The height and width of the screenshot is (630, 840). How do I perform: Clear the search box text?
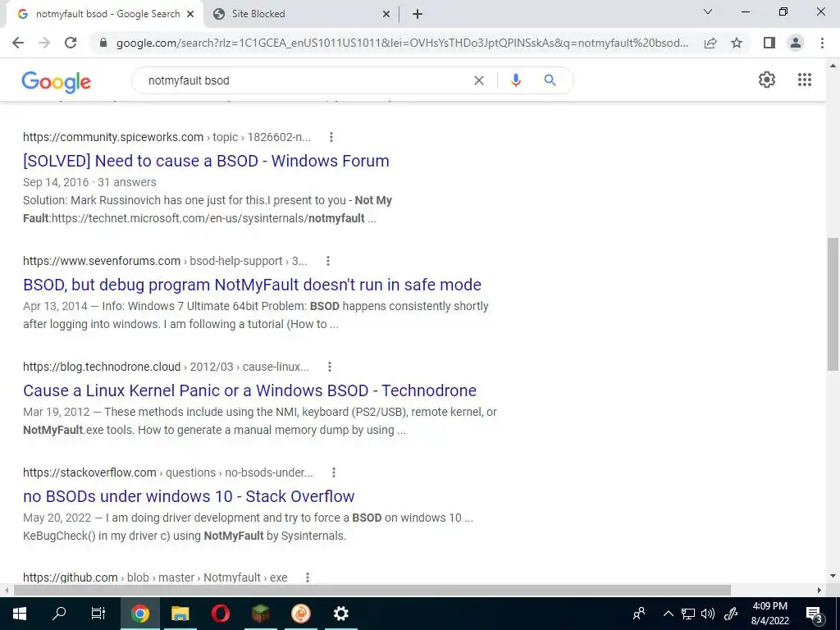coord(479,80)
